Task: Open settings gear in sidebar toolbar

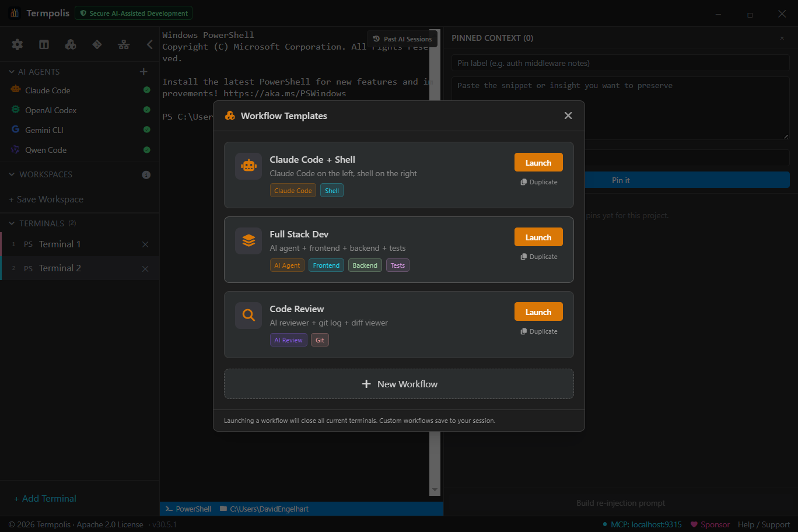Action: click(x=17, y=44)
